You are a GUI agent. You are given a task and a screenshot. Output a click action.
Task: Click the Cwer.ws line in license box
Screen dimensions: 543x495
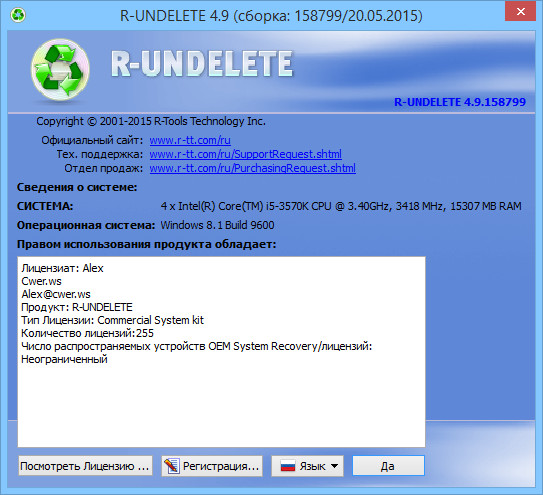pos(41,281)
